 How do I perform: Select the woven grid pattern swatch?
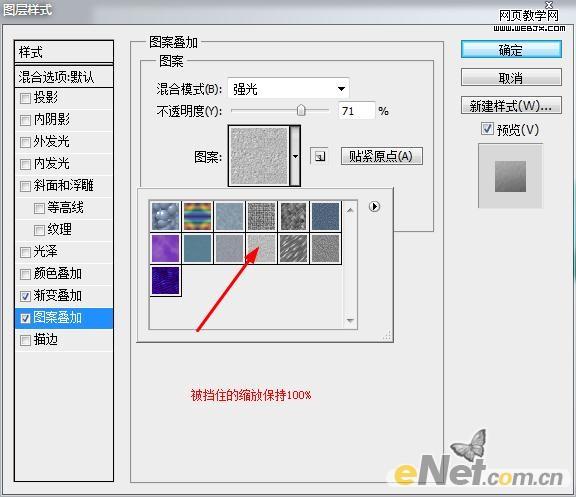tap(262, 216)
